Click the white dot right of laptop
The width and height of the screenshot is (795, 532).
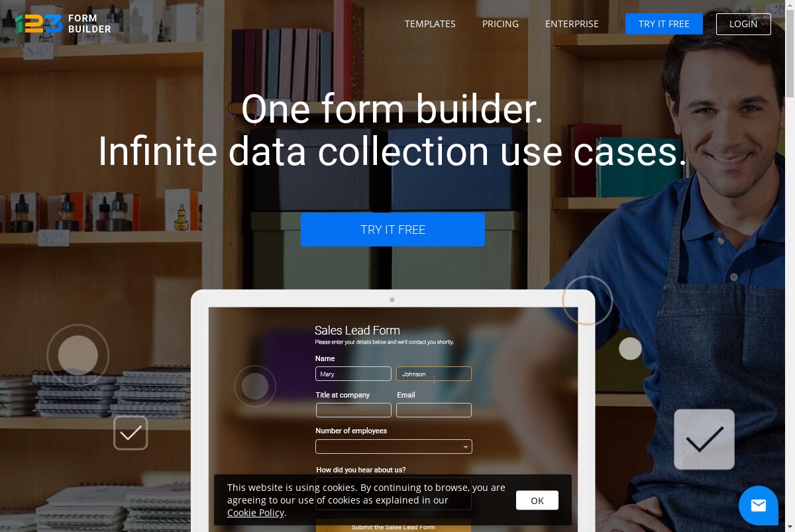click(630, 348)
